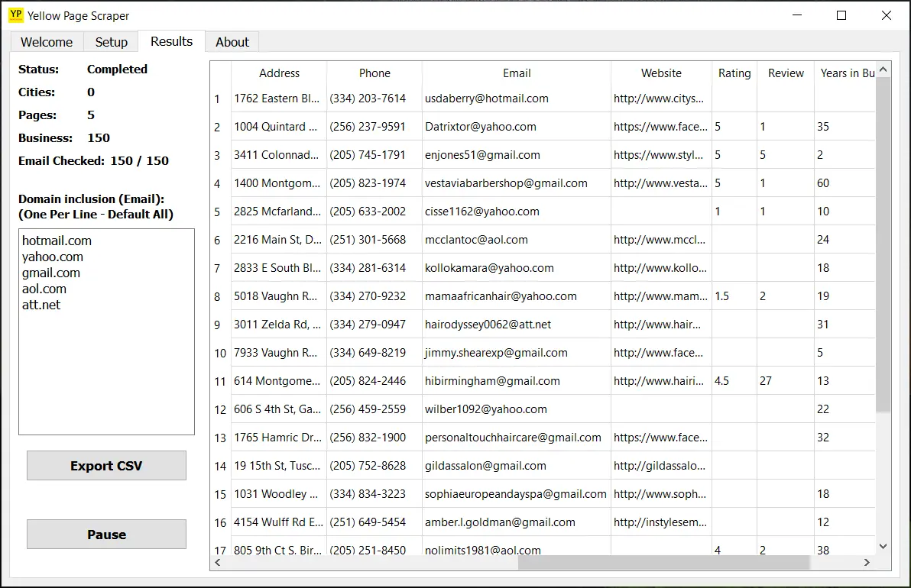
Task: Click the scroll up arrow of the results table
Action: (x=883, y=69)
